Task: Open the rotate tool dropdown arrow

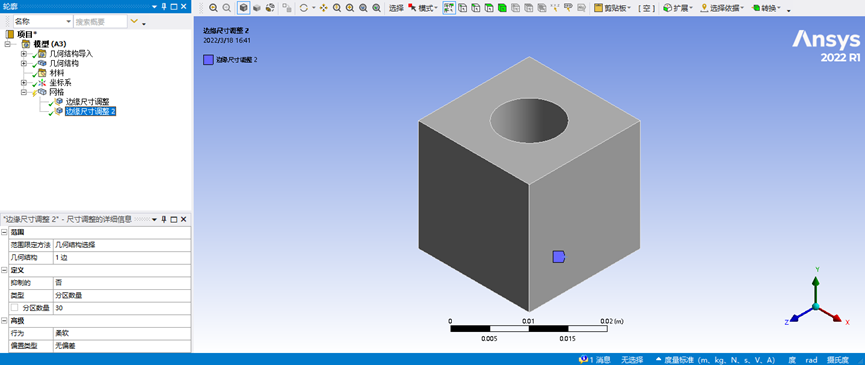Action: click(x=313, y=8)
